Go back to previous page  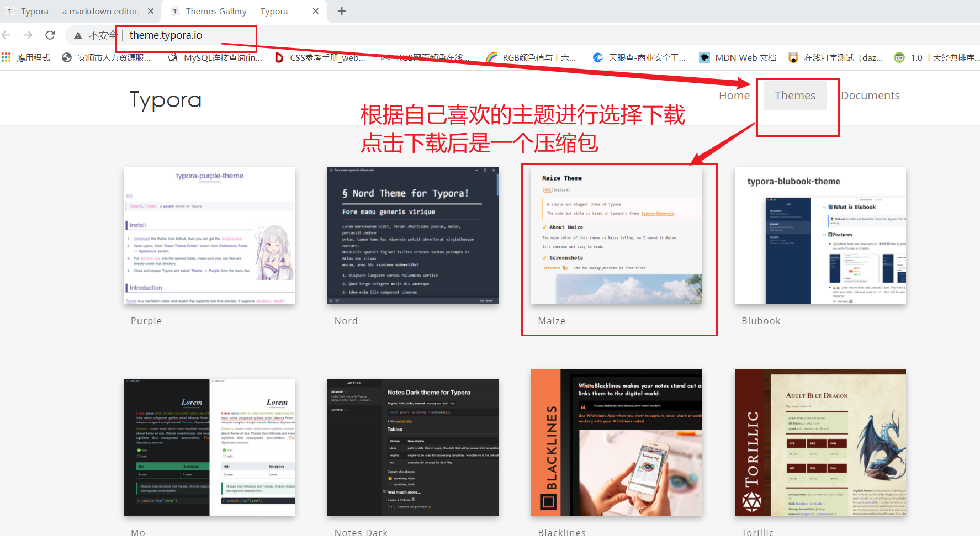click(x=7, y=35)
